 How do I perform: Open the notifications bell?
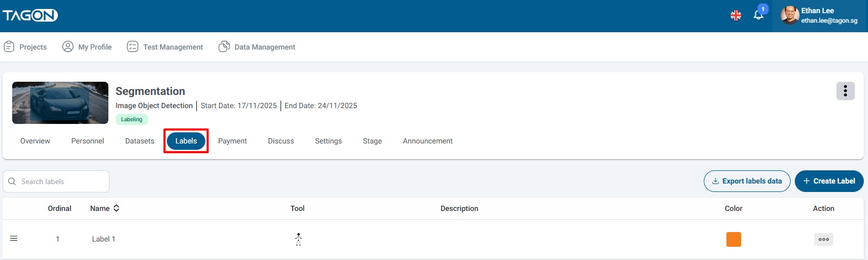pos(758,15)
